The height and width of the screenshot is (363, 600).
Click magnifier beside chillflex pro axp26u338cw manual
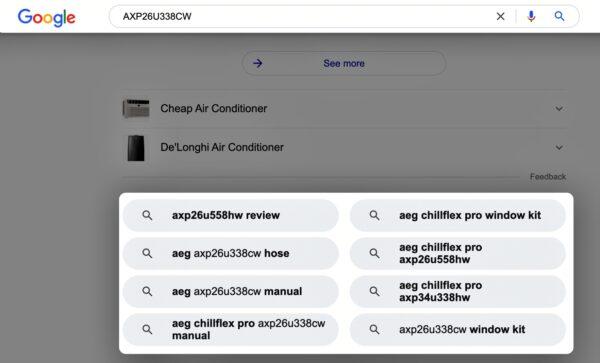pyautogui.click(x=147, y=329)
